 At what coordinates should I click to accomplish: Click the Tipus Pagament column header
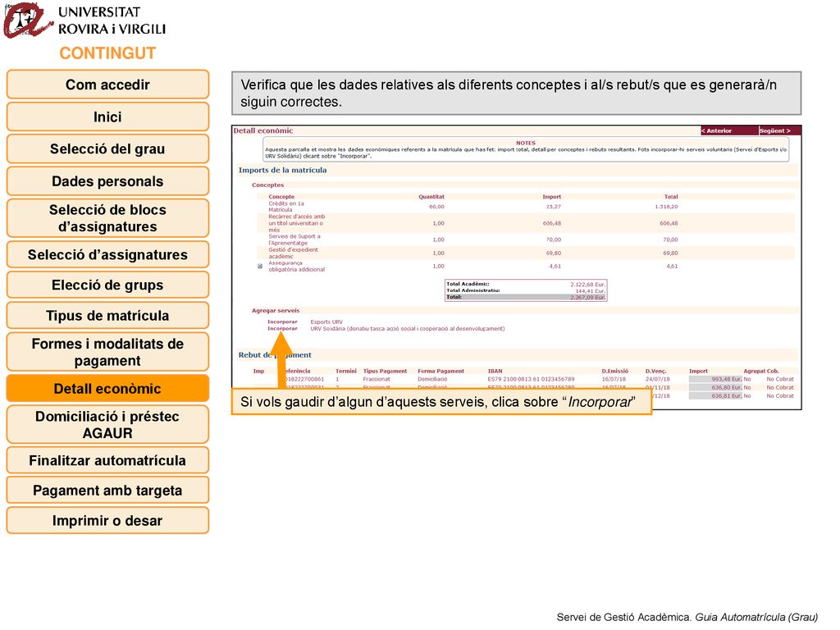[386, 371]
